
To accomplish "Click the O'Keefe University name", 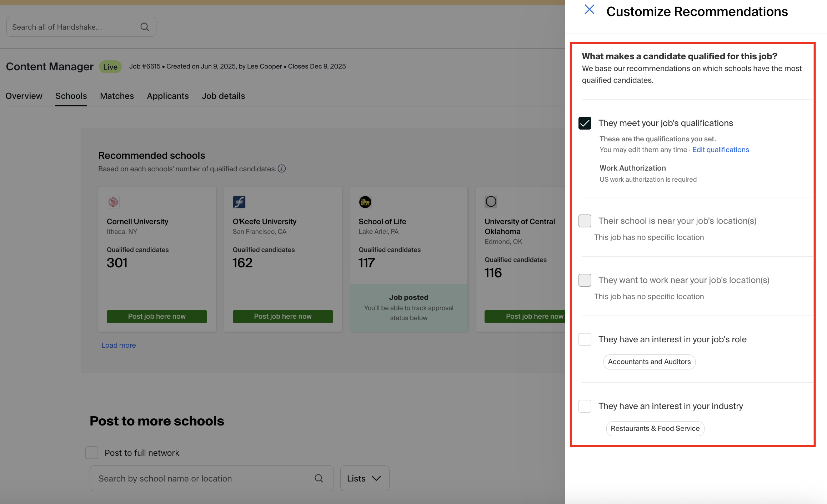I will point(265,222).
